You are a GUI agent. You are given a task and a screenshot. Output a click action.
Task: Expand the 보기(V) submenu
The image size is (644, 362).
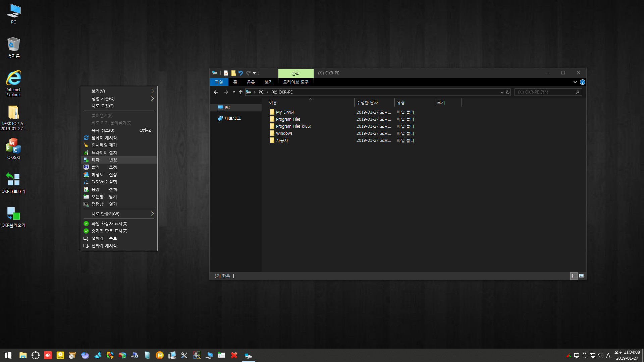(x=119, y=91)
